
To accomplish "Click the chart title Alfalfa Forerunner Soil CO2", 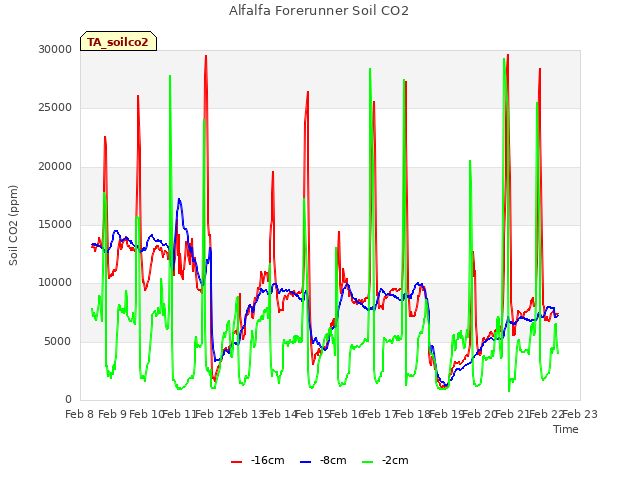I will pyautogui.click(x=318, y=11).
